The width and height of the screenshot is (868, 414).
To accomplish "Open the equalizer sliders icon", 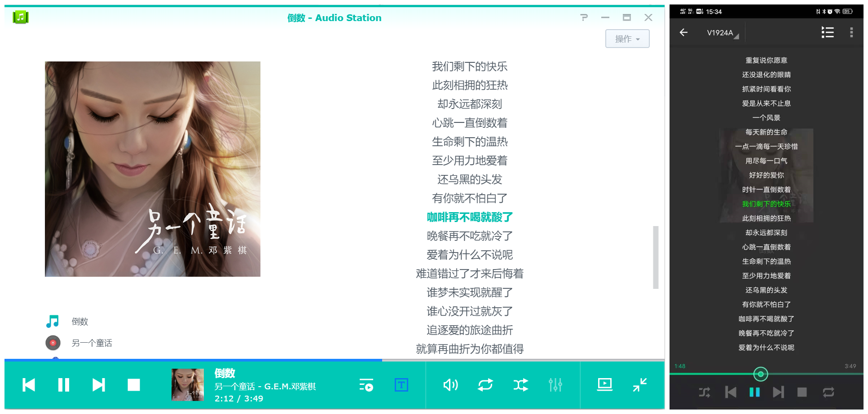I will click(555, 385).
